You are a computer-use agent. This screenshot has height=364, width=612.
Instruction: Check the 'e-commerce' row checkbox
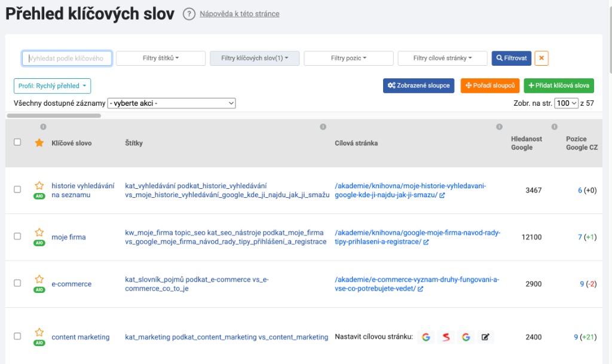coord(17,283)
